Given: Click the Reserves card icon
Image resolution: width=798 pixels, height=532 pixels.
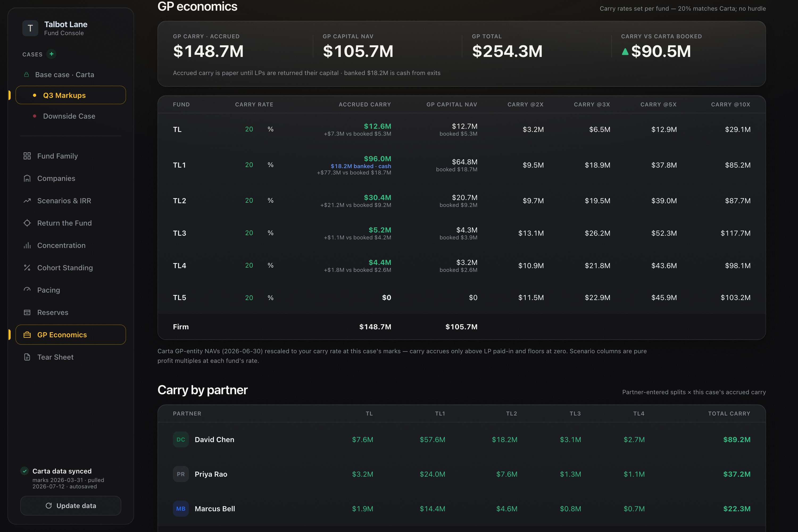Looking at the screenshot, I should click(27, 312).
